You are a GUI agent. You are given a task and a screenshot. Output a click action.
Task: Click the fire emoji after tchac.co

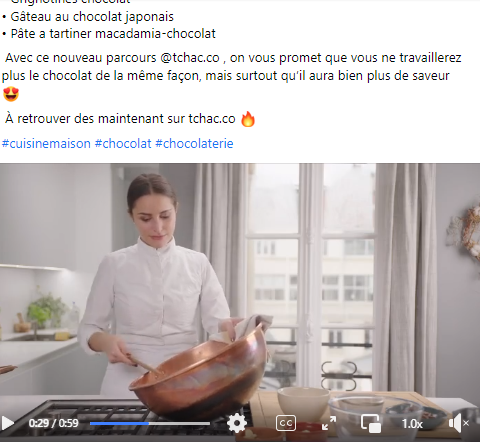[x=248, y=119]
